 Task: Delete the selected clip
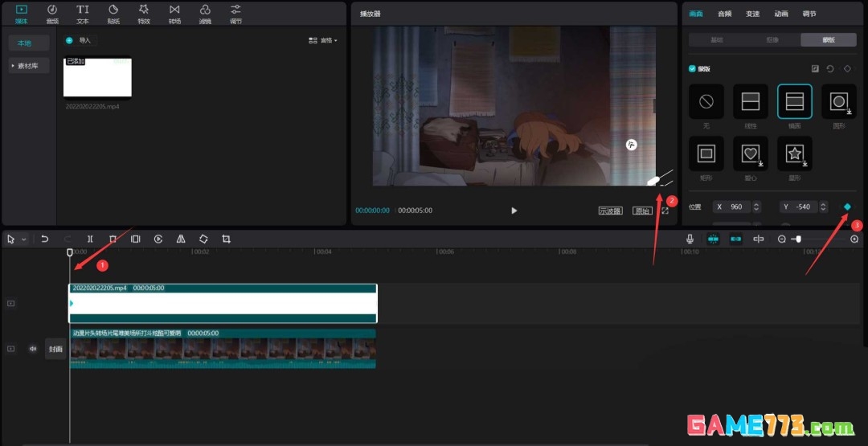tap(113, 239)
